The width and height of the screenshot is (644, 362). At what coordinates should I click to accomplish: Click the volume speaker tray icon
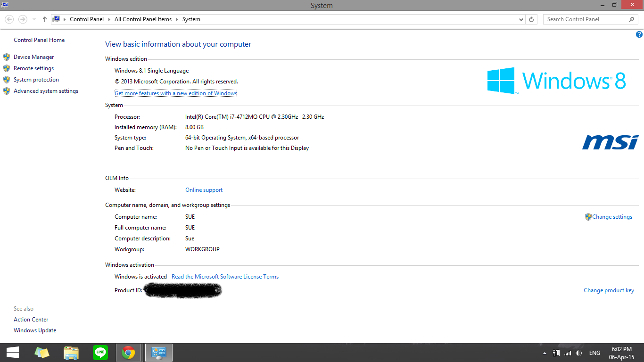click(x=579, y=353)
